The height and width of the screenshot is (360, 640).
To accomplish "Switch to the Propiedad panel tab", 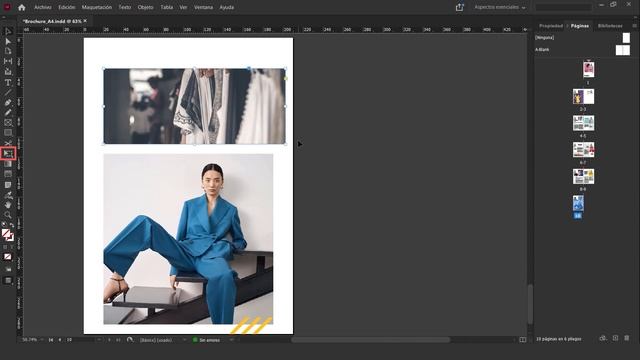I will [x=551, y=26].
